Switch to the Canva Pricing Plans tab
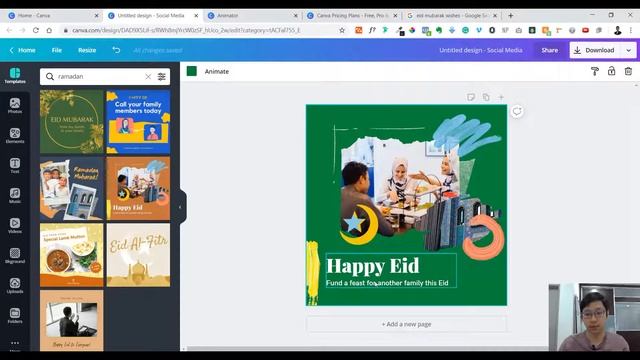 pyautogui.click(x=351, y=16)
